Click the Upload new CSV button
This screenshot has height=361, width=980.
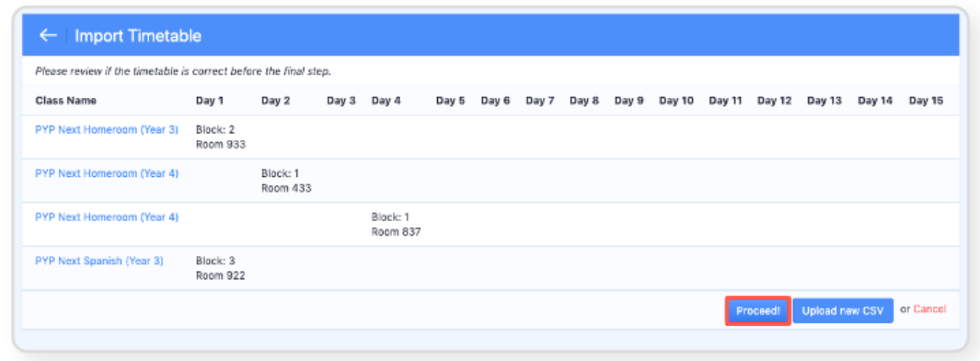click(842, 311)
